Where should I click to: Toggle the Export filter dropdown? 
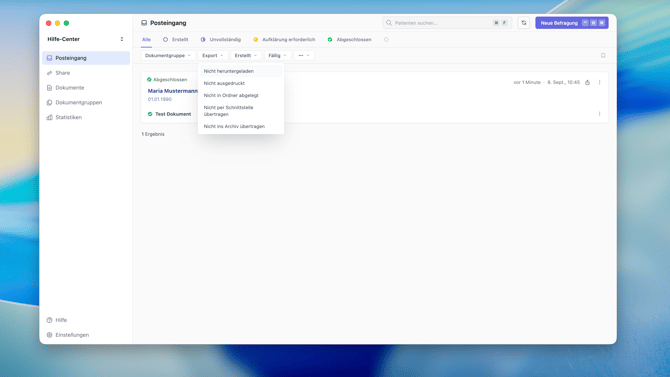[212, 56]
